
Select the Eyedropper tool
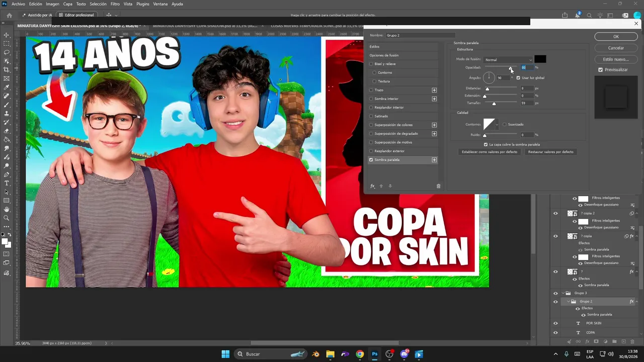coord(7,87)
